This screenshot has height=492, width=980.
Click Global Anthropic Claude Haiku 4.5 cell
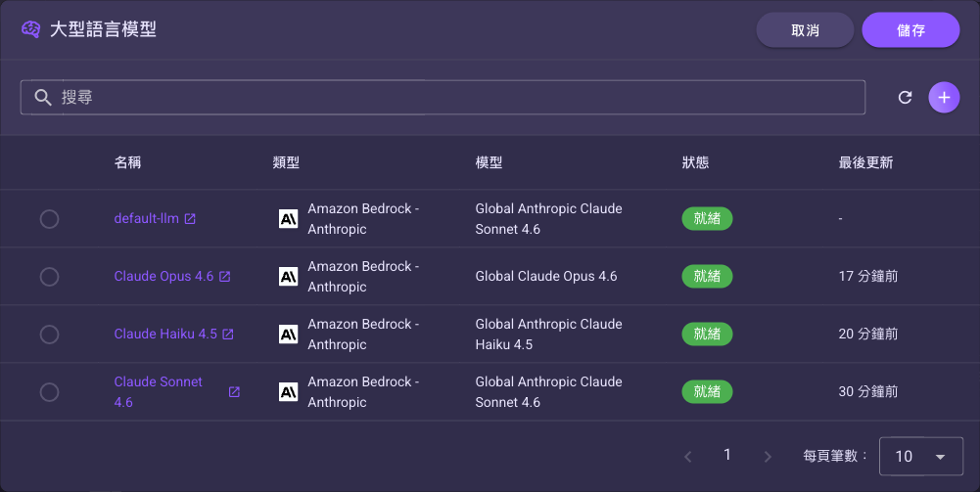[549, 335]
